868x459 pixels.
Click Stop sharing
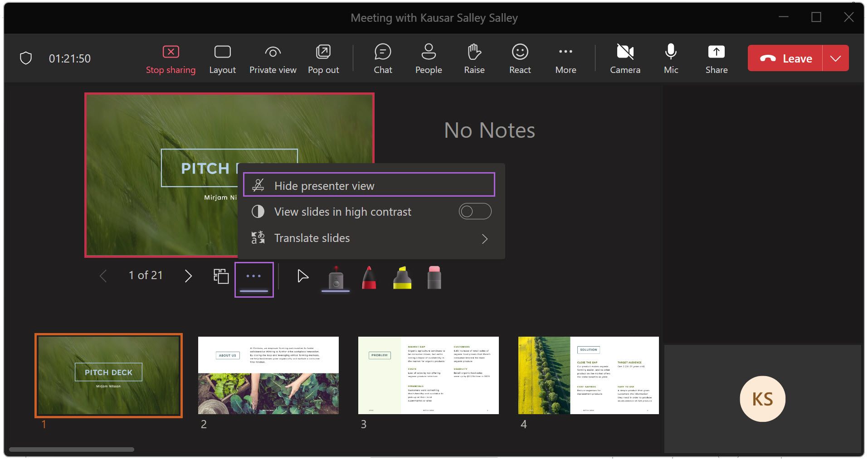pyautogui.click(x=171, y=58)
